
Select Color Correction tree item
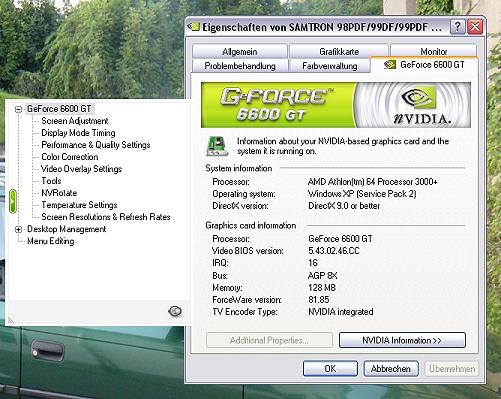(x=70, y=157)
